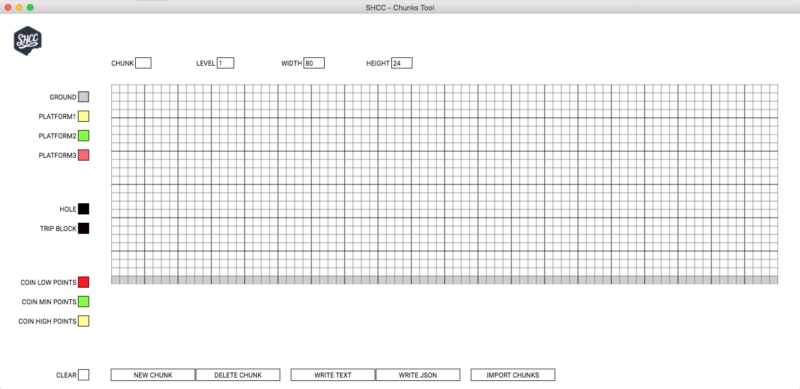Click the WRITE JSON button
Image resolution: width=800 pixels, height=389 pixels.
(418, 375)
